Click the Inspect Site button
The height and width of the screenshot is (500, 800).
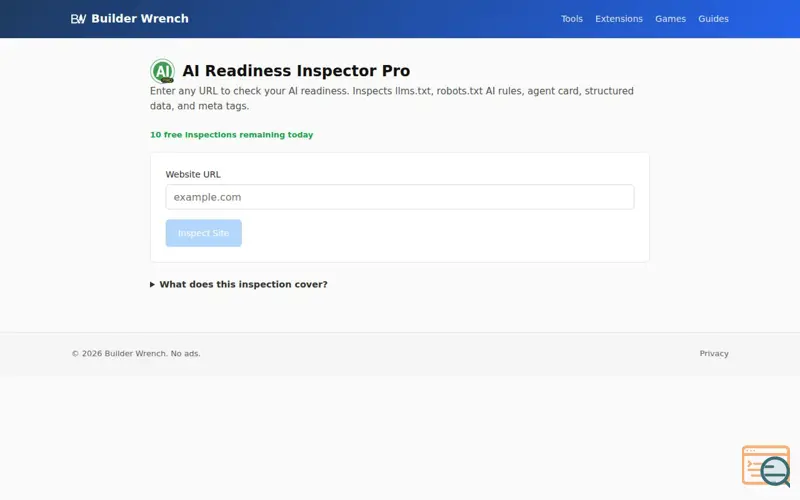point(204,233)
